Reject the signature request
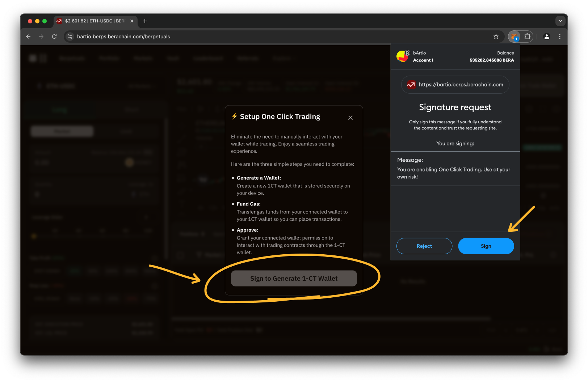588x382 pixels. coord(424,246)
